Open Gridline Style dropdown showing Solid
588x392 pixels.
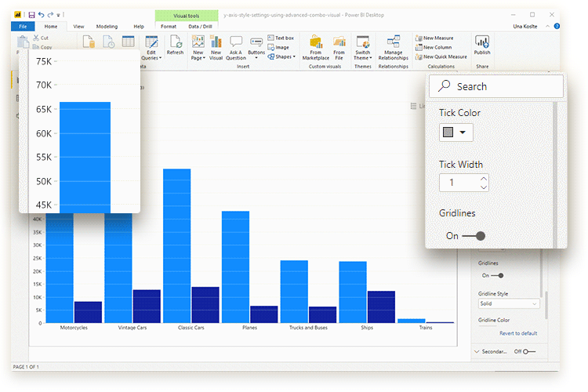(509, 303)
